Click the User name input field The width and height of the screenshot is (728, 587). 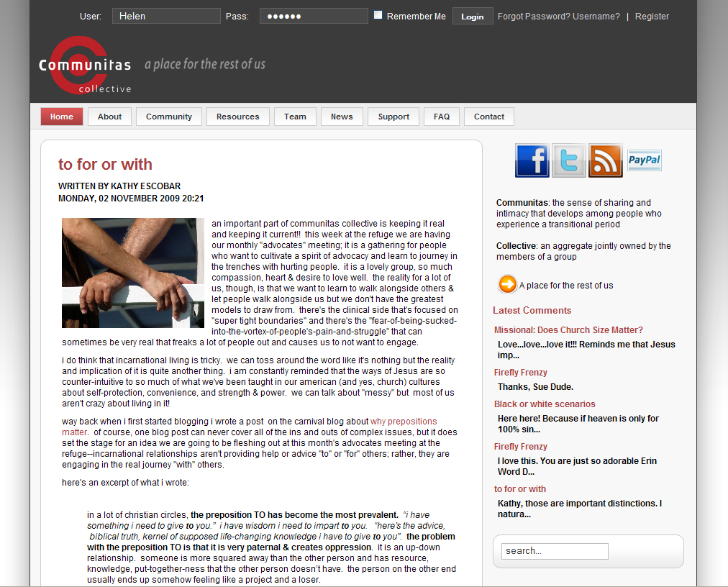tap(166, 16)
